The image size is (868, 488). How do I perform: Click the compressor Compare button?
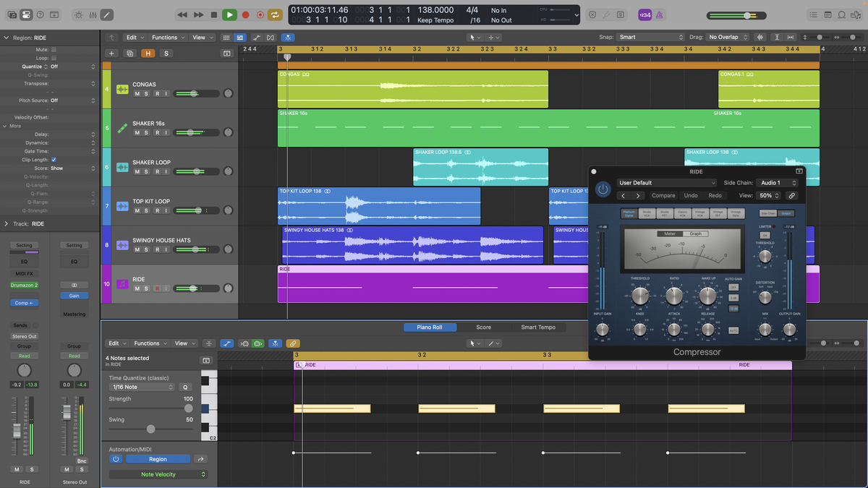tap(663, 195)
